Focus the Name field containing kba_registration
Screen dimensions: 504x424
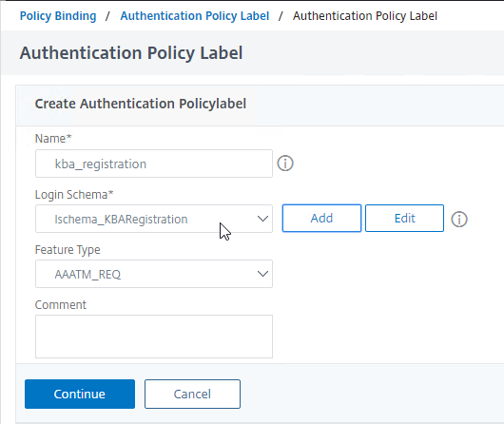(154, 164)
